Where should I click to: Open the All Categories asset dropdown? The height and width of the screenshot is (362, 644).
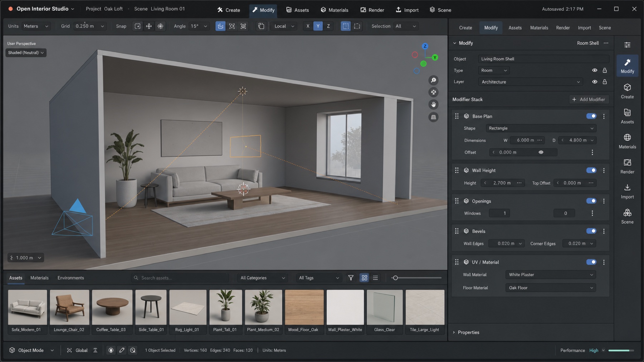tap(263, 278)
